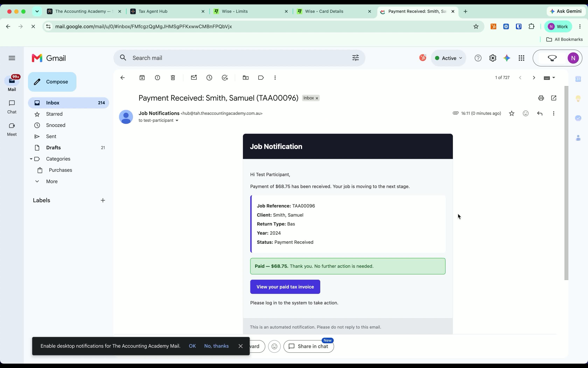Delete this email with trash icon

tap(173, 78)
